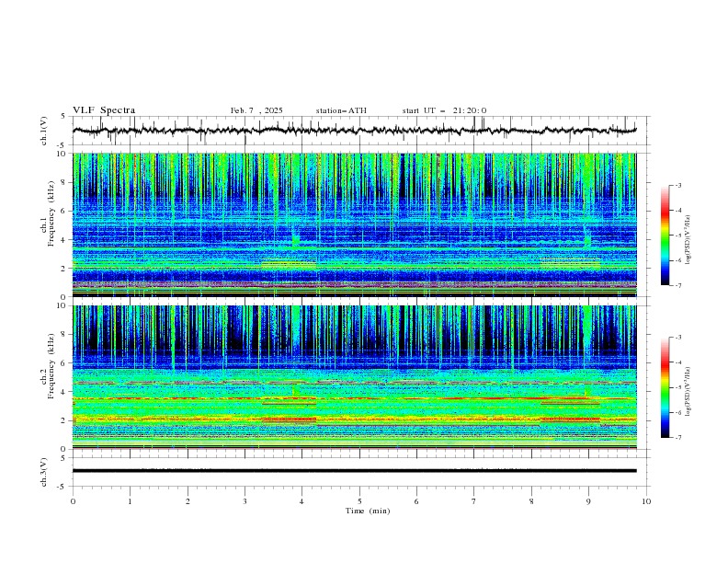
Task: Click inside the ch.1 spectrogram panel
Action: [x=354, y=224]
